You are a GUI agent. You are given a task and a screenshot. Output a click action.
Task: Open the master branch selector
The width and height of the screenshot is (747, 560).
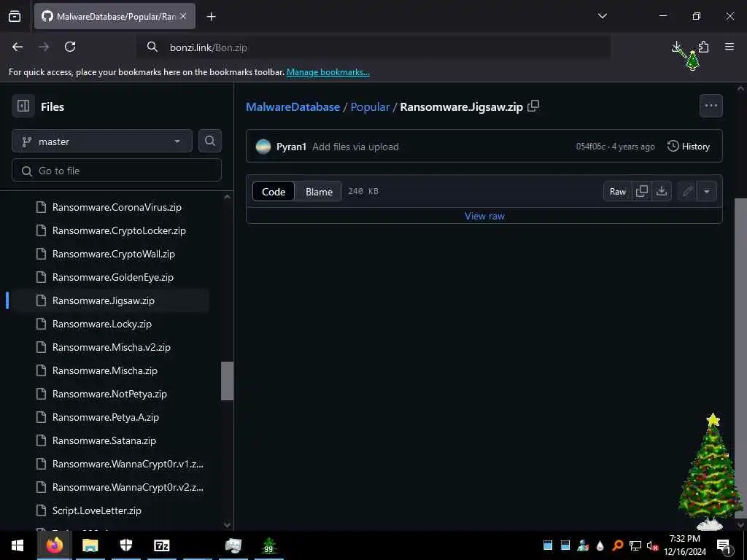[x=102, y=141]
